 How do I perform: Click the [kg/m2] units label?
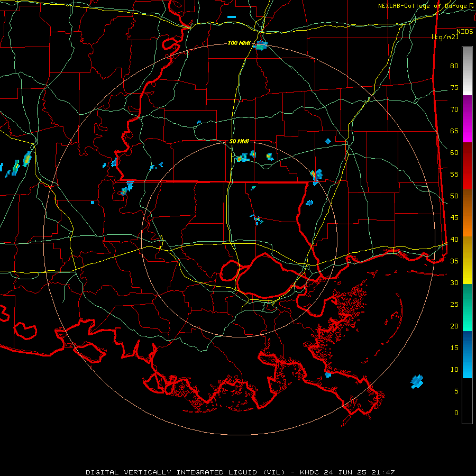pyautogui.click(x=445, y=37)
